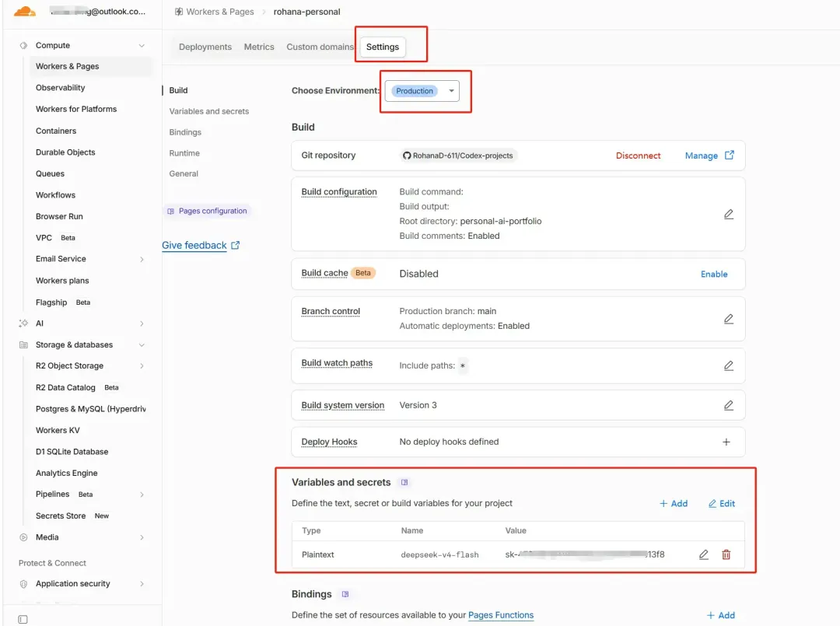840x626 pixels.
Task: Click the Deploy Hooks label
Action: point(330,442)
